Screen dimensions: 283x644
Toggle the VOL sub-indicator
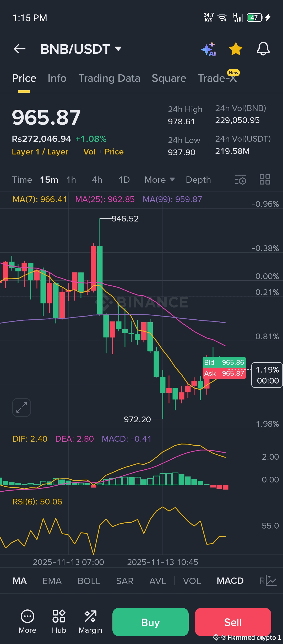pyautogui.click(x=192, y=581)
